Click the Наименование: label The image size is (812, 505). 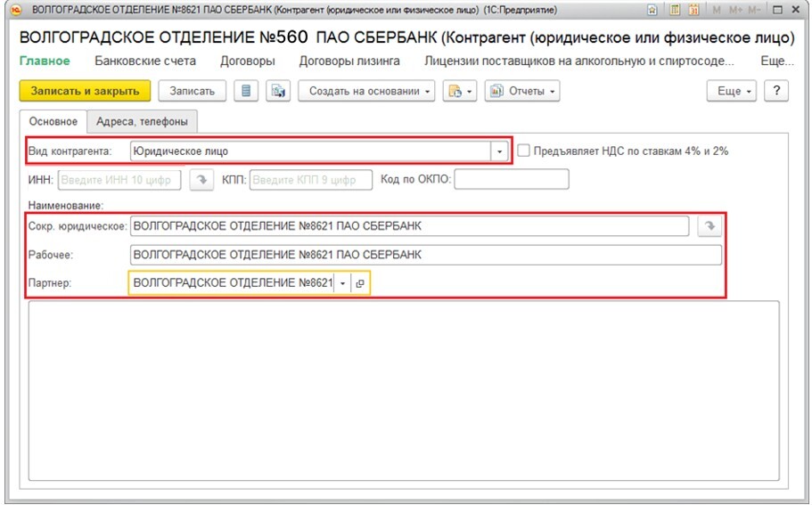coord(66,206)
